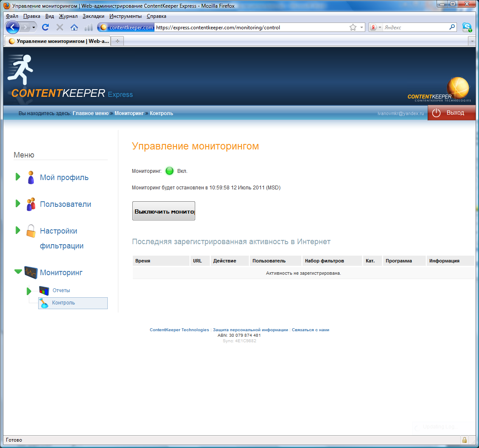Expand the Мой профиль menu arrow

[18, 177]
